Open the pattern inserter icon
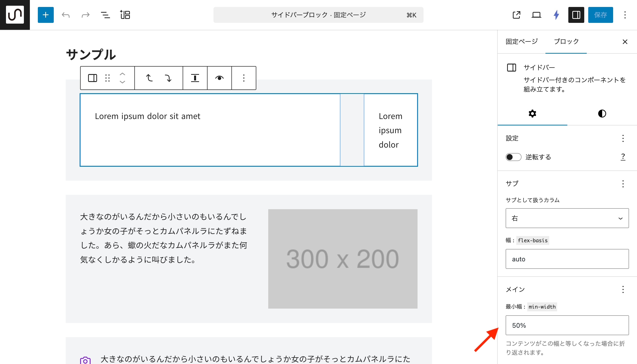 coord(125,15)
